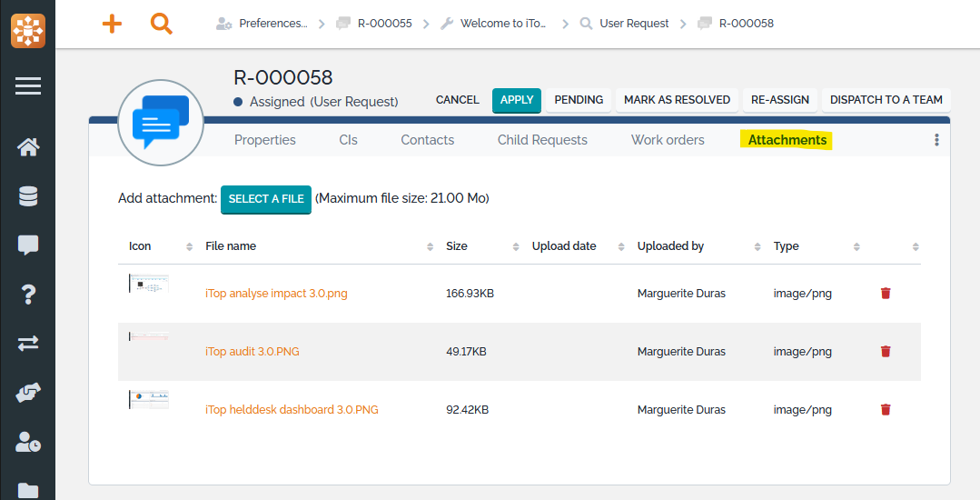The width and height of the screenshot is (980, 500).
Task: Sort attachments by File name column
Action: click(231, 246)
